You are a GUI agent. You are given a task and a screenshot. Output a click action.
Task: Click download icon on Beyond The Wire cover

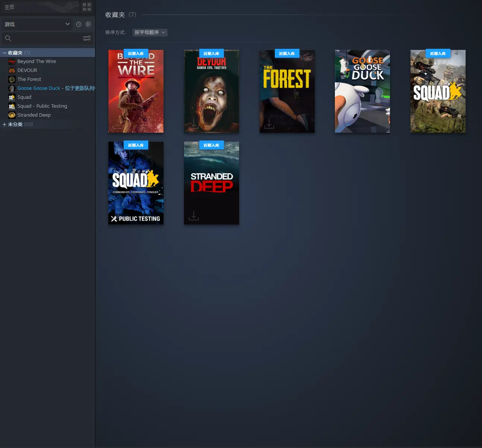(x=118, y=124)
